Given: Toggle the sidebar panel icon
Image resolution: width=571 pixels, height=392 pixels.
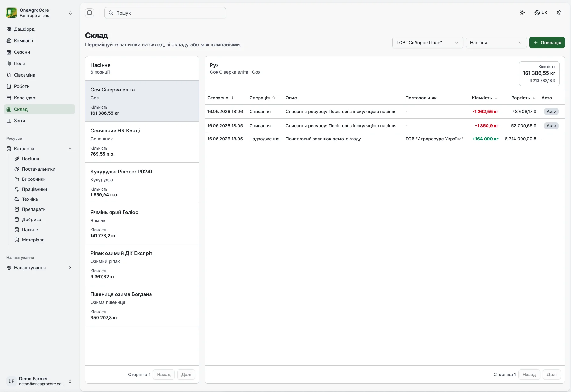Looking at the screenshot, I should pos(90,13).
